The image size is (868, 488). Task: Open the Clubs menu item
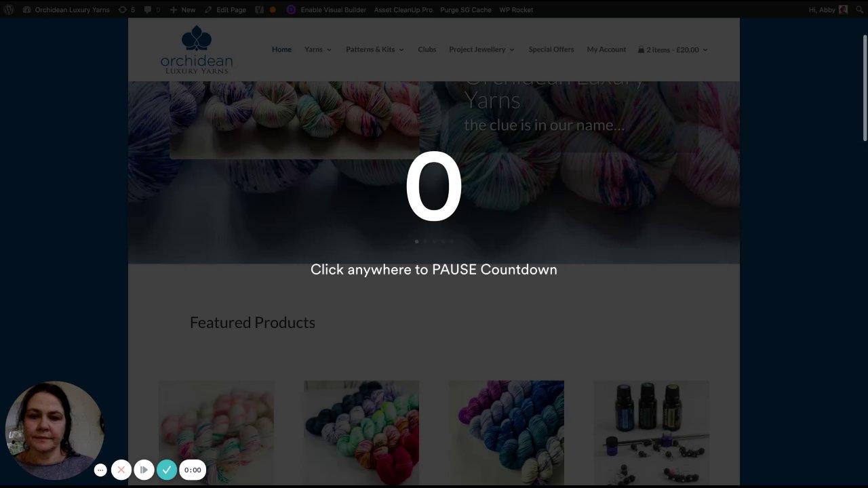pyautogui.click(x=427, y=49)
